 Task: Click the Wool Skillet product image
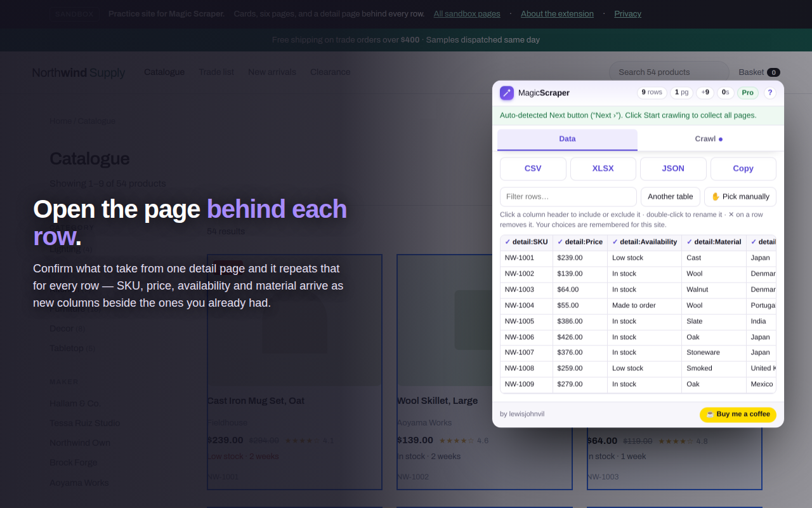pos(485,321)
